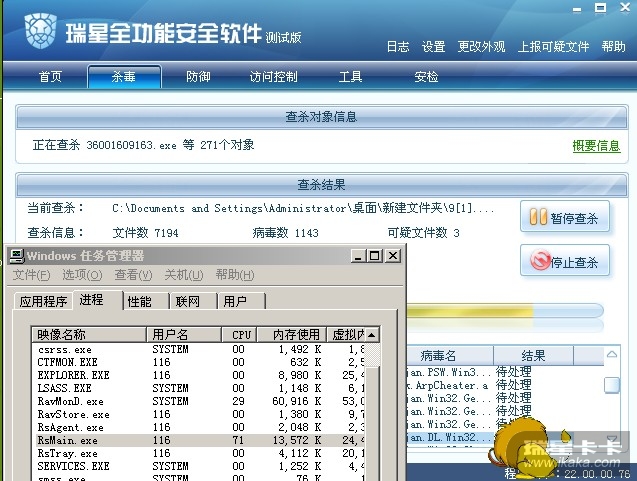
Task: Click scroll-up arrow of virus results list
Action: point(612,354)
